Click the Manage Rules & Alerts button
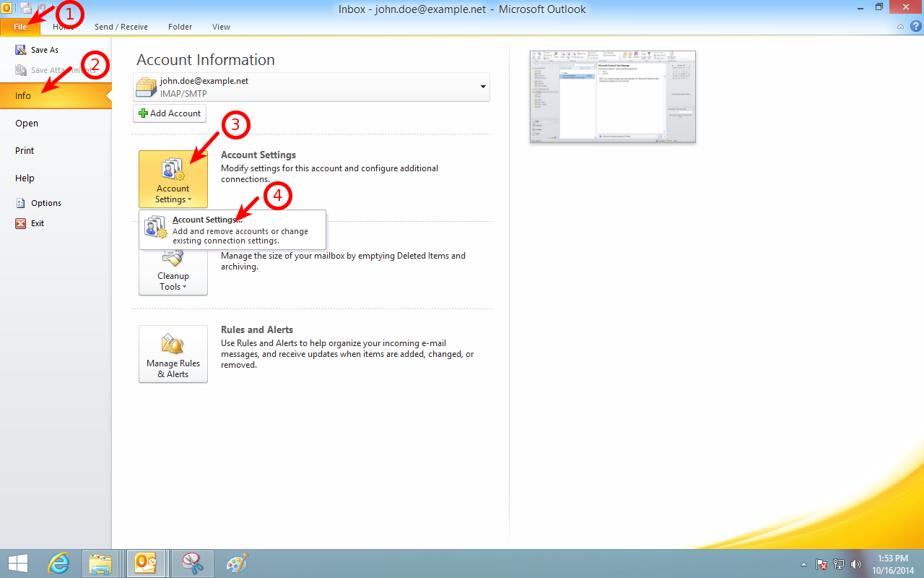 pos(173,354)
